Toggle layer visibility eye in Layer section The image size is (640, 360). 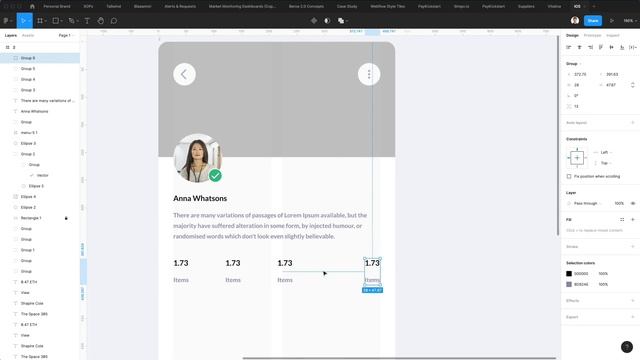click(633, 203)
